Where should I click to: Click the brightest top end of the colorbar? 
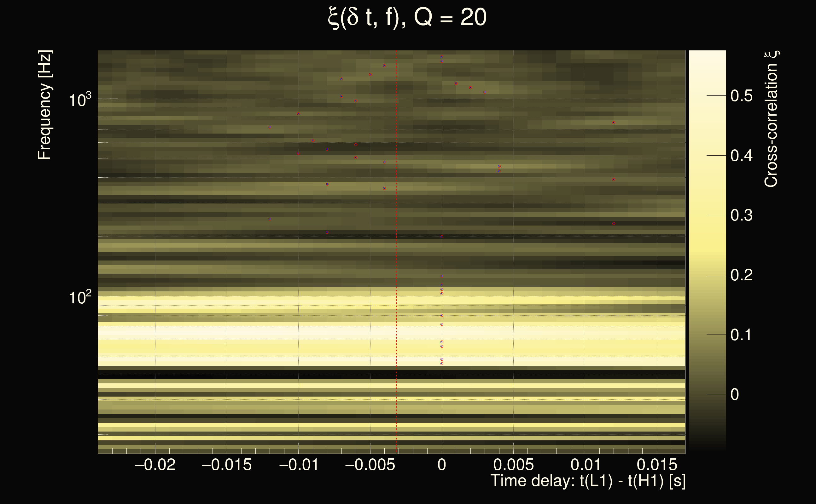(x=707, y=53)
